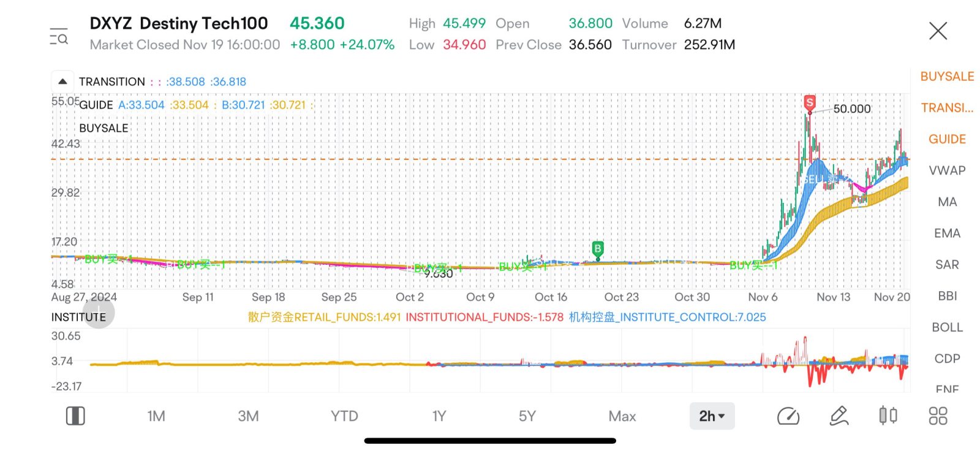The image size is (980, 453).
Task: Toggle the GUIDE indicator in sidebar
Action: pos(947,139)
